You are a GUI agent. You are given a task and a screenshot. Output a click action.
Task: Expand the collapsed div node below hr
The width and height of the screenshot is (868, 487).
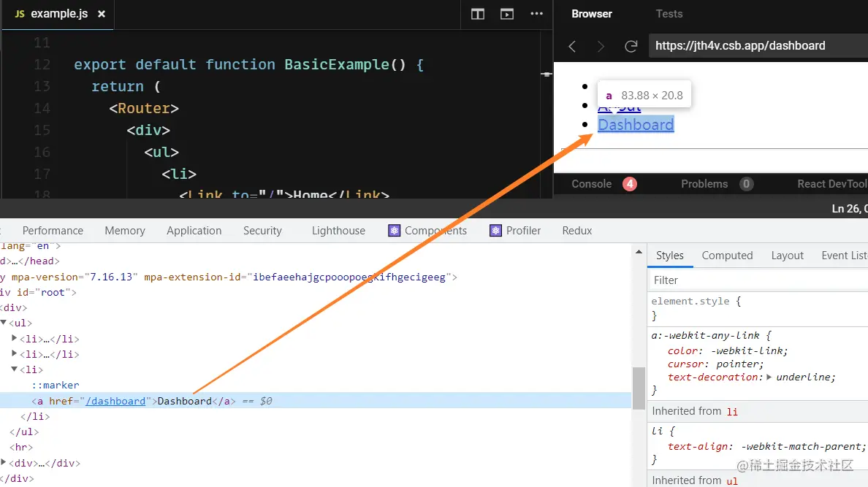(4, 462)
